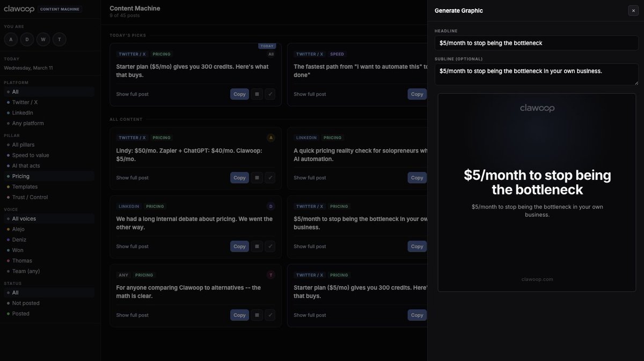Show only Not posted items
This screenshot has width=644, height=361.
[49, 303]
